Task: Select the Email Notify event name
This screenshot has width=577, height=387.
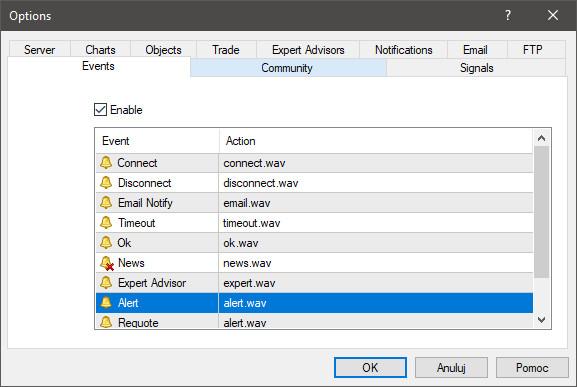Action: (145, 203)
